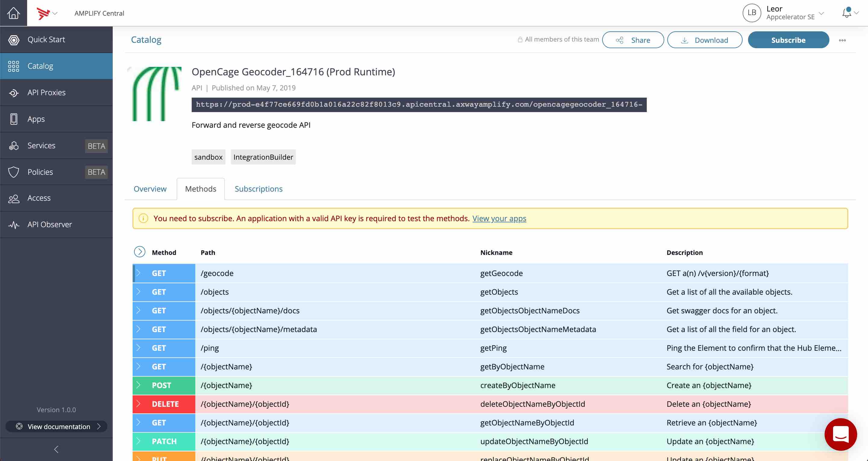Viewport: 868px width, 461px height.
Task: Select Catalog in the sidebar
Action: [x=56, y=66]
